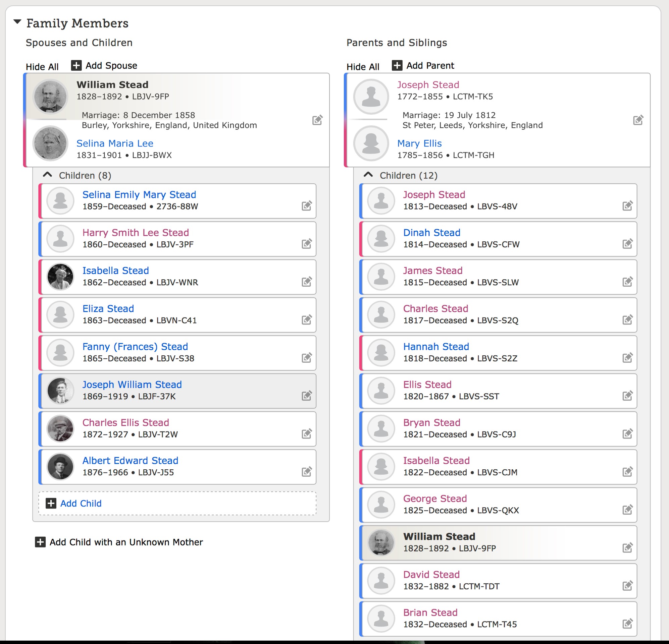This screenshot has width=669, height=644.
Task: Click edit icon for Dinah Stead
Action: point(627,244)
